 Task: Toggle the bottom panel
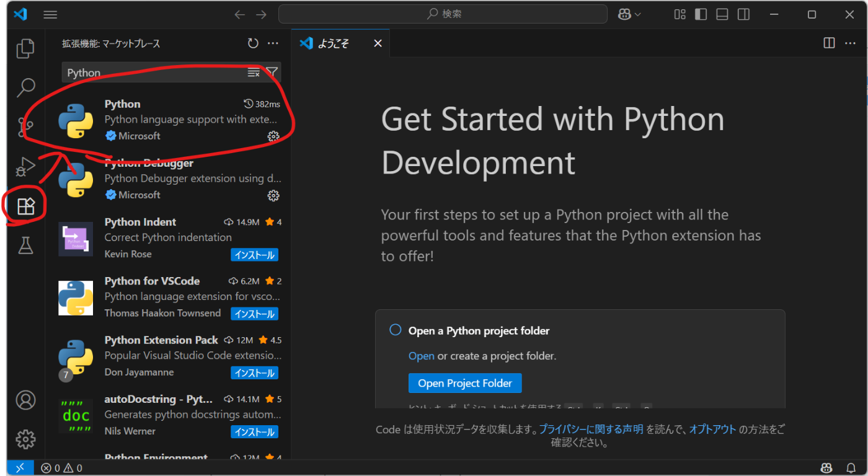pos(722,14)
